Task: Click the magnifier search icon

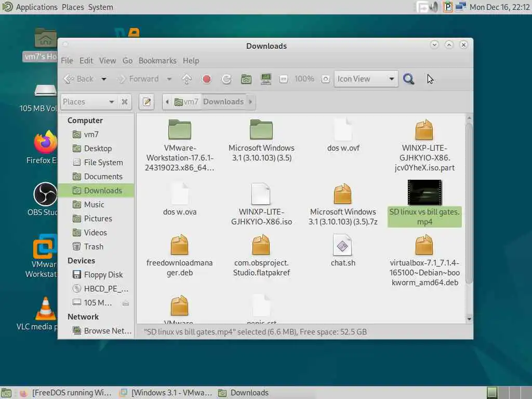Action: coord(408,79)
